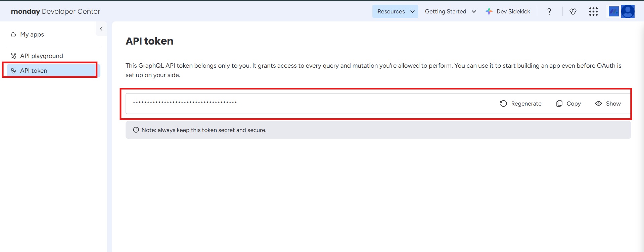Click the heart icon in header
The image size is (644, 252).
(x=573, y=11)
